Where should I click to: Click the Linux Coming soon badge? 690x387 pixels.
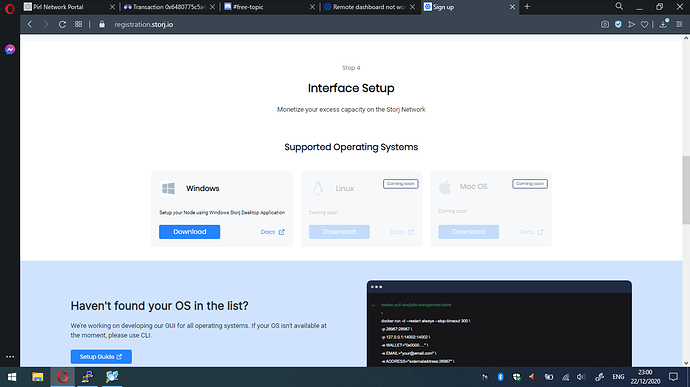(400, 184)
